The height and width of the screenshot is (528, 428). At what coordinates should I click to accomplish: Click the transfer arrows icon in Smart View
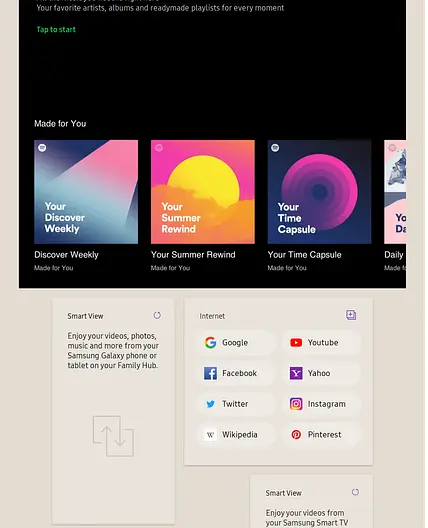pyautogui.click(x=113, y=436)
